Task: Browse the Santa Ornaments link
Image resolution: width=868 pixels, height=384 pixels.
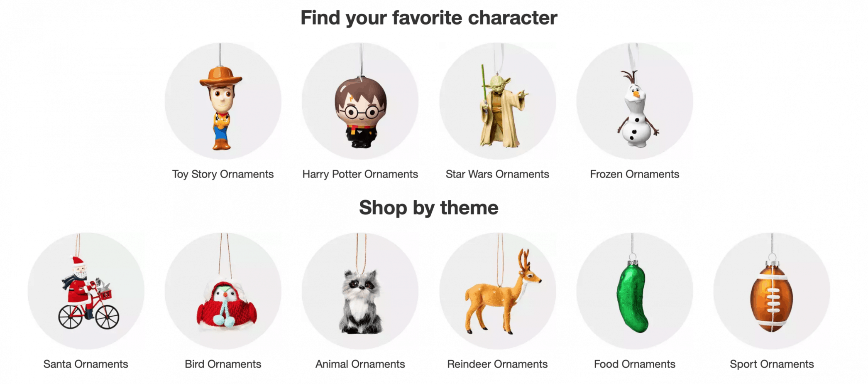Action: (86, 364)
